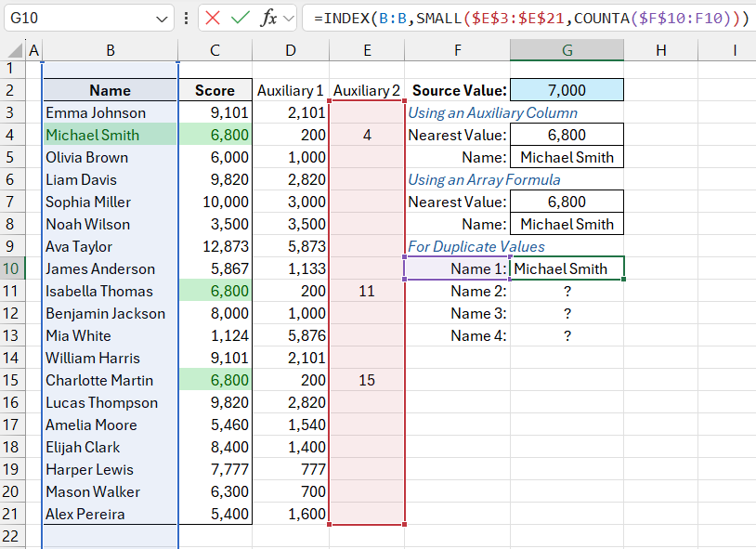Open the Insert Function fx dialog
The image size is (756, 549).
268,18
